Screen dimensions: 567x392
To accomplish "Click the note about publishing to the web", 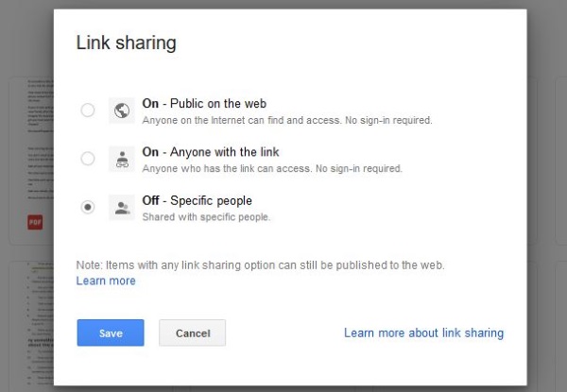I will pyautogui.click(x=260, y=264).
